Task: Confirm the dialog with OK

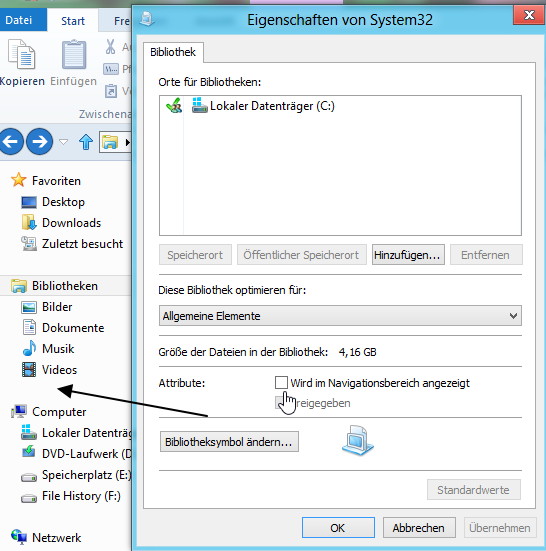Action: click(x=338, y=527)
